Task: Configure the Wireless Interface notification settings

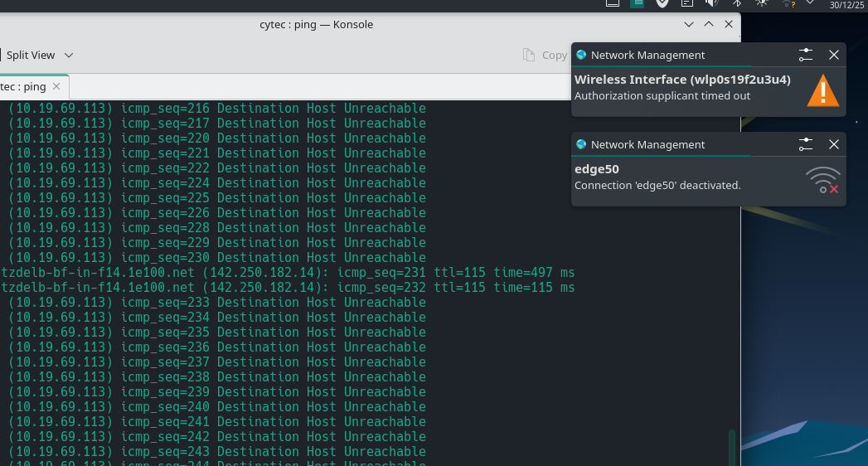Action: pyautogui.click(x=806, y=56)
